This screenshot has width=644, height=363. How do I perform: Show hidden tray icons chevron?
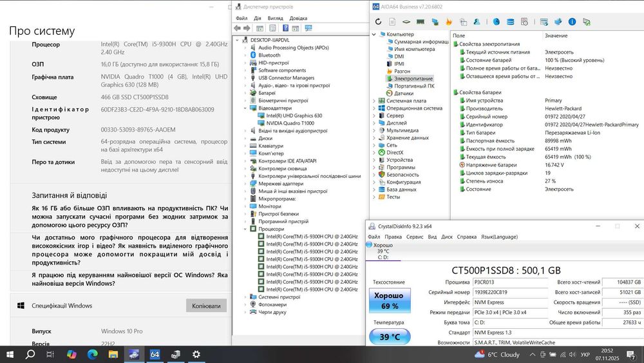(533, 355)
